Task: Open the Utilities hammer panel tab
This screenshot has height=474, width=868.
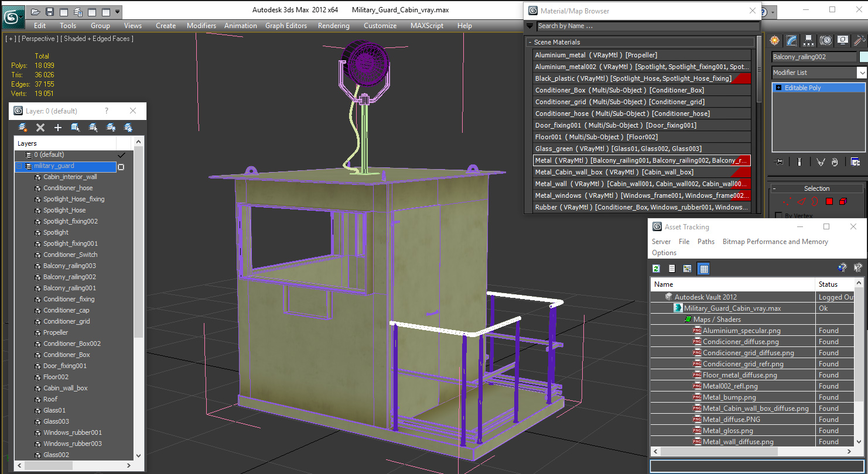Action: tap(859, 40)
